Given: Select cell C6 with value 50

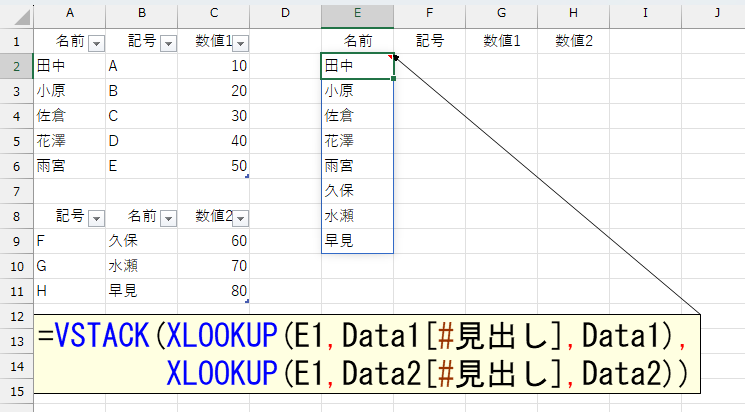Looking at the screenshot, I should (x=214, y=166).
